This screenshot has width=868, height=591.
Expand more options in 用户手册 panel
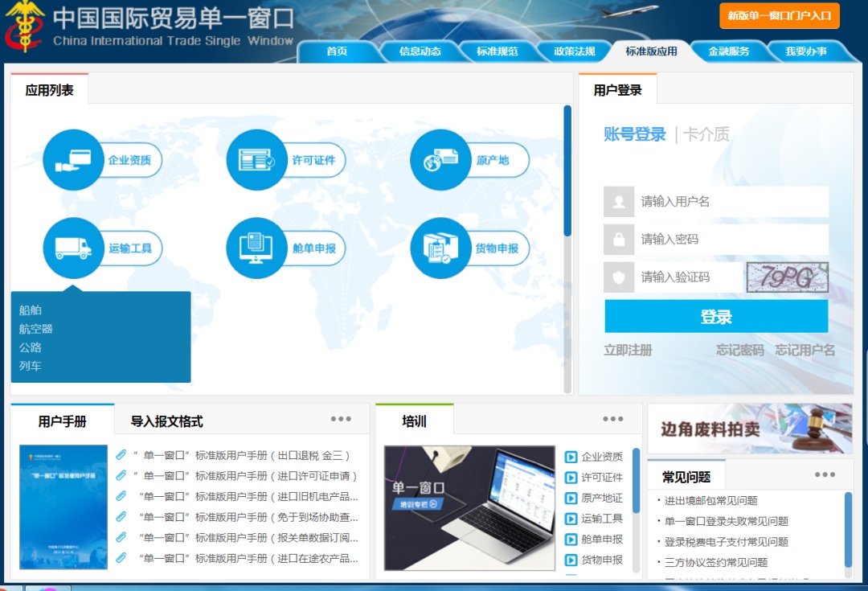pos(341,419)
